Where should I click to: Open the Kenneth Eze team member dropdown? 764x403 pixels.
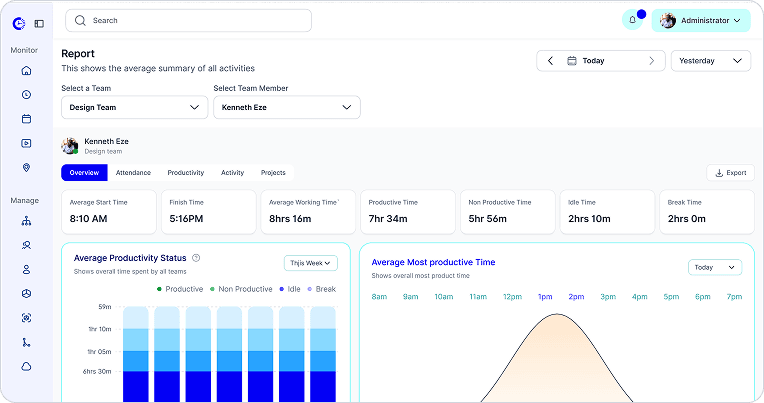click(x=287, y=107)
